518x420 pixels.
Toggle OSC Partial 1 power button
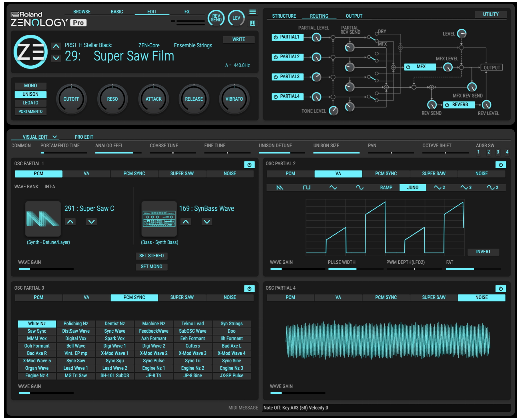pos(249,165)
